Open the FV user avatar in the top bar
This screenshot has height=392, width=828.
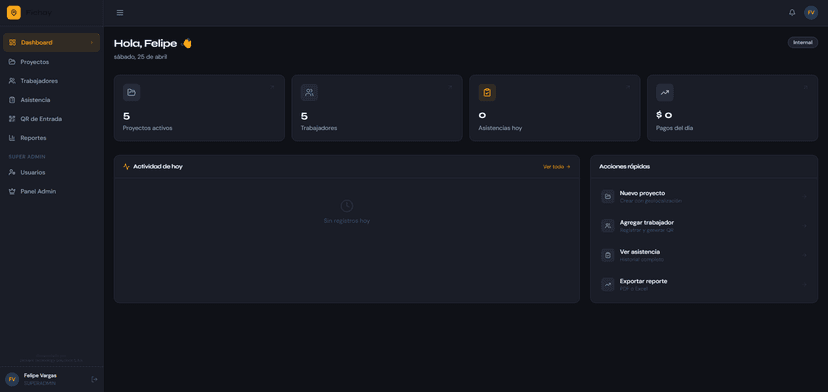point(811,13)
